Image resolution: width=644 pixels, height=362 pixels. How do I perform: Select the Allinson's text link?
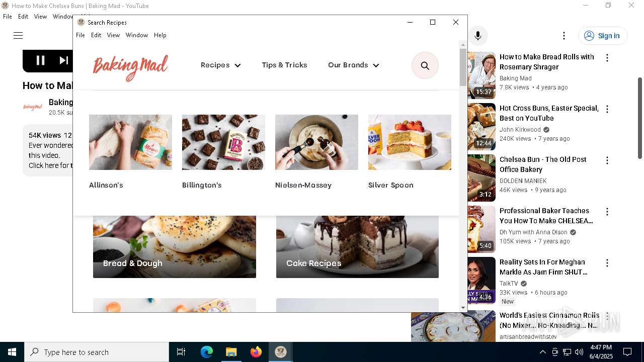click(106, 185)
